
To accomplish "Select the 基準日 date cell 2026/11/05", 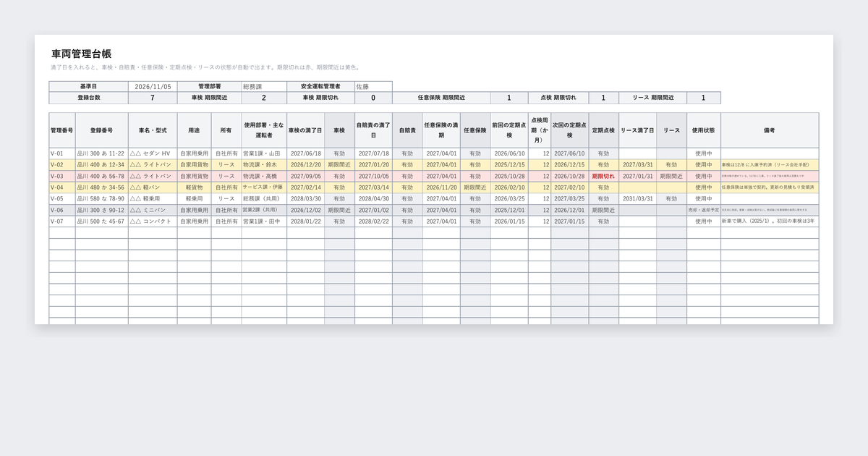I will [x=153, y=86].
